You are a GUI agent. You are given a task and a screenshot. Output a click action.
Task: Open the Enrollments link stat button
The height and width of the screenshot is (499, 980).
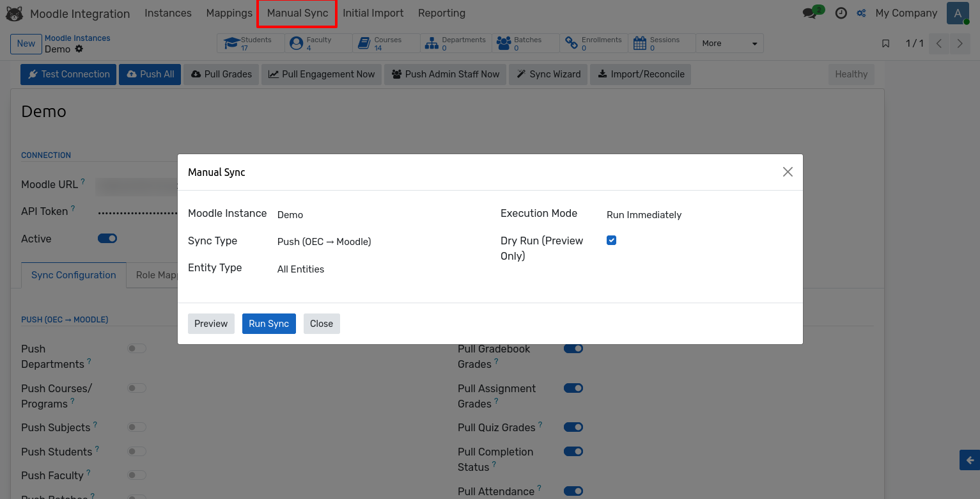(594, 44)
